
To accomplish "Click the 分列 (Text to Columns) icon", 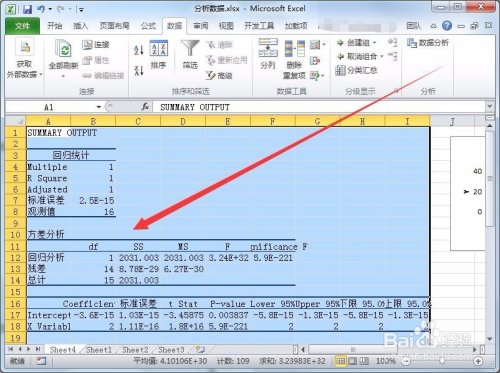I will (268, 48).
